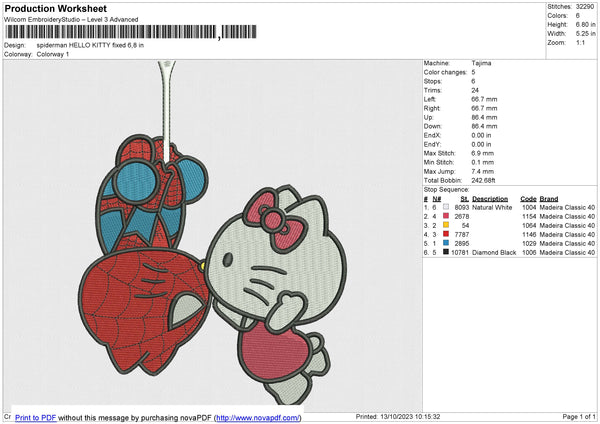Image resolution: width=600 pixels, height=424 pixels.
Task: Click stitch count 2678 in row 2
Action: tap(461, 217)
